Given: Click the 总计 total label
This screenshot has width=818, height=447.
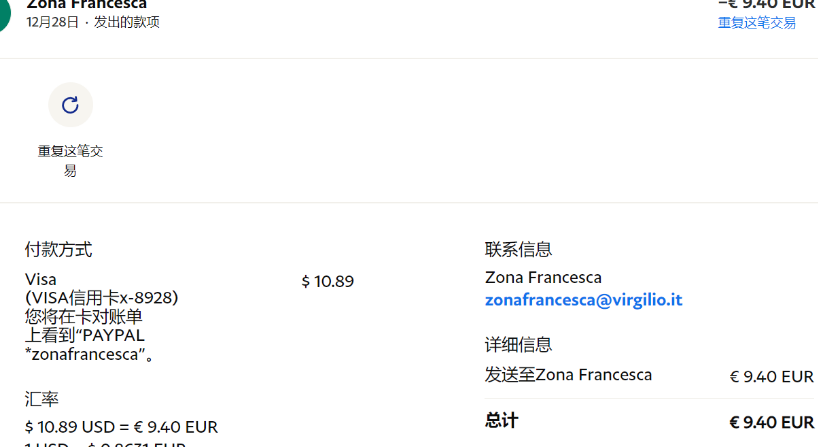Looking at the screenshot, I should pos(501,421).
